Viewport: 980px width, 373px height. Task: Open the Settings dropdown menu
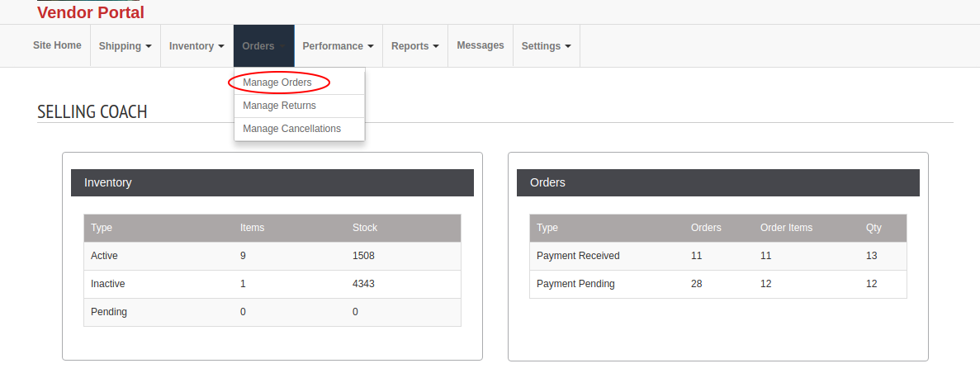pyautogui.click(x=547, y=45)
